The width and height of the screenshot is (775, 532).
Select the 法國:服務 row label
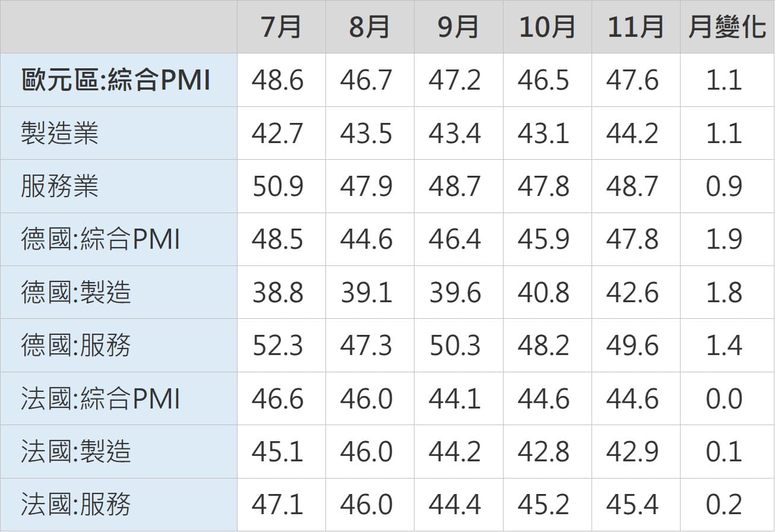click(76, 505)
